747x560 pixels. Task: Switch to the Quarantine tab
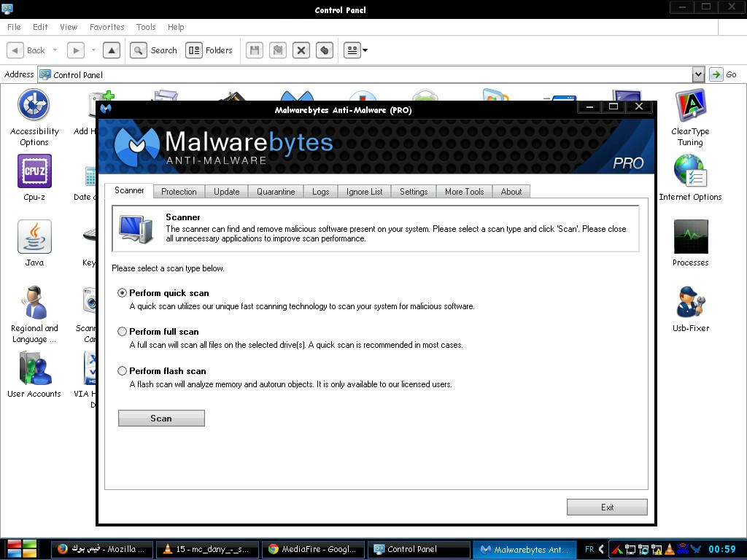[276, 192]
